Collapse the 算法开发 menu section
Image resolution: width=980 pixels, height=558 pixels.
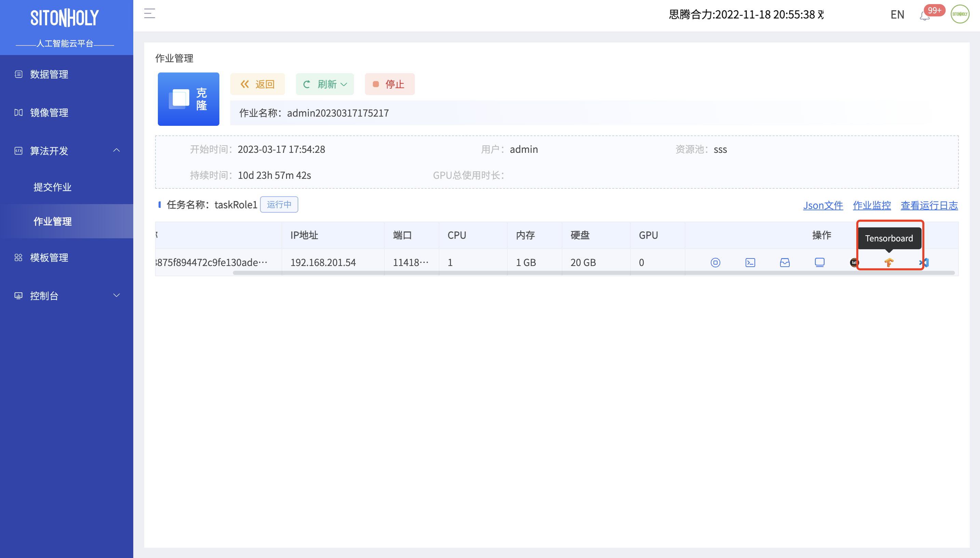click(67, 151)
